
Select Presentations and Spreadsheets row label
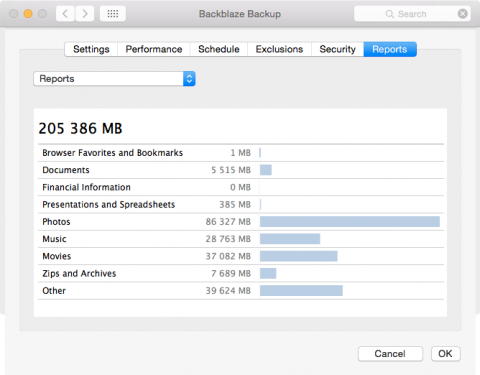pyautogui.click(x=109, y=205)
